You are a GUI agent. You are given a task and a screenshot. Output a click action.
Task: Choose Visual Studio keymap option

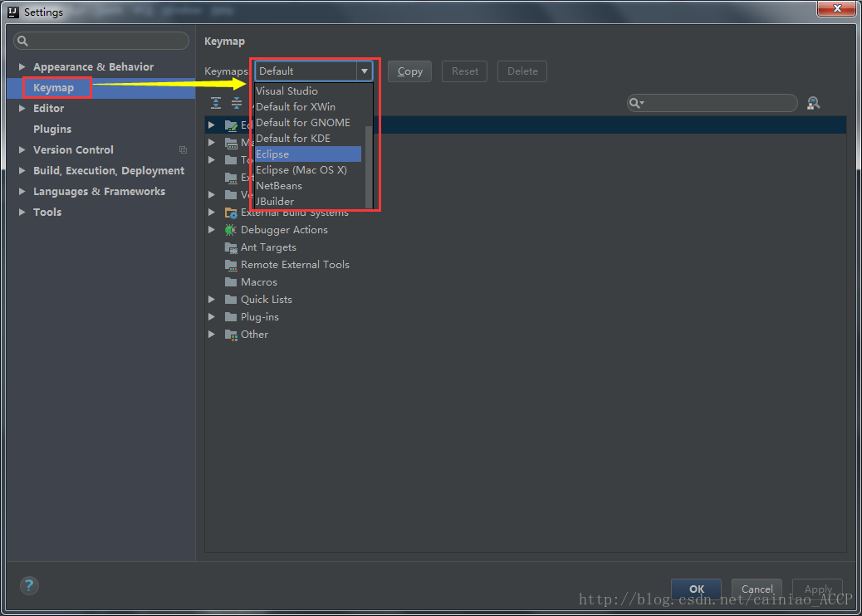308,90
